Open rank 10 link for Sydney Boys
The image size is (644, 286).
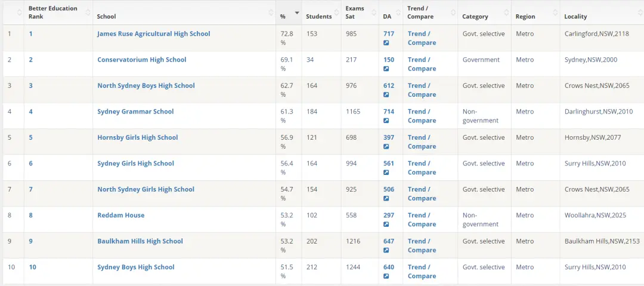32,267
